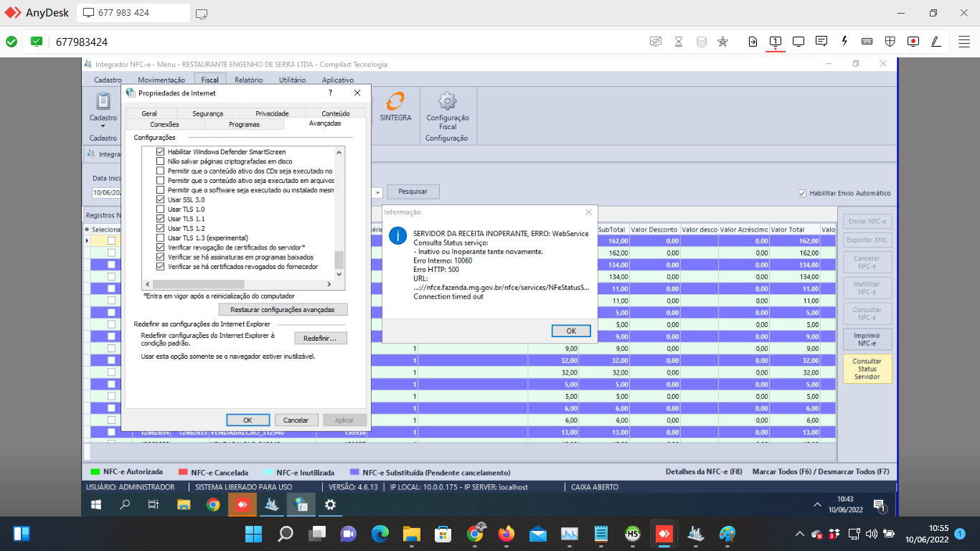Viewport: 980px width, 551px height.
Task: Uncheck Habilitar Envio Automático
Action: (x=802, y=193)
